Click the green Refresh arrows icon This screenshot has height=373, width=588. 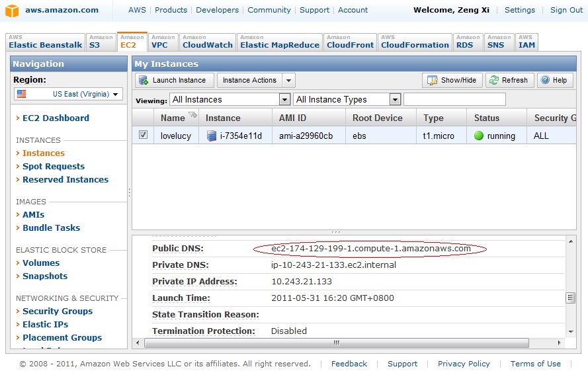pos(494,80)
